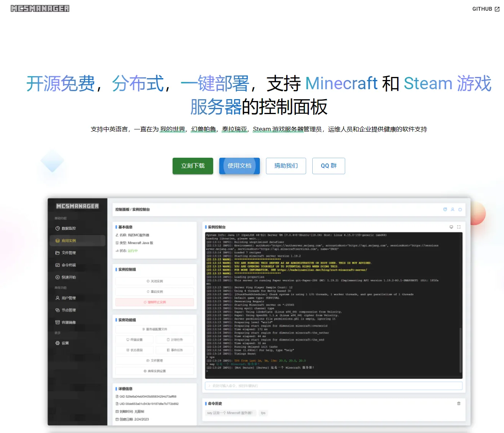Click the fullscreen icon in console header

coord(459,227)
